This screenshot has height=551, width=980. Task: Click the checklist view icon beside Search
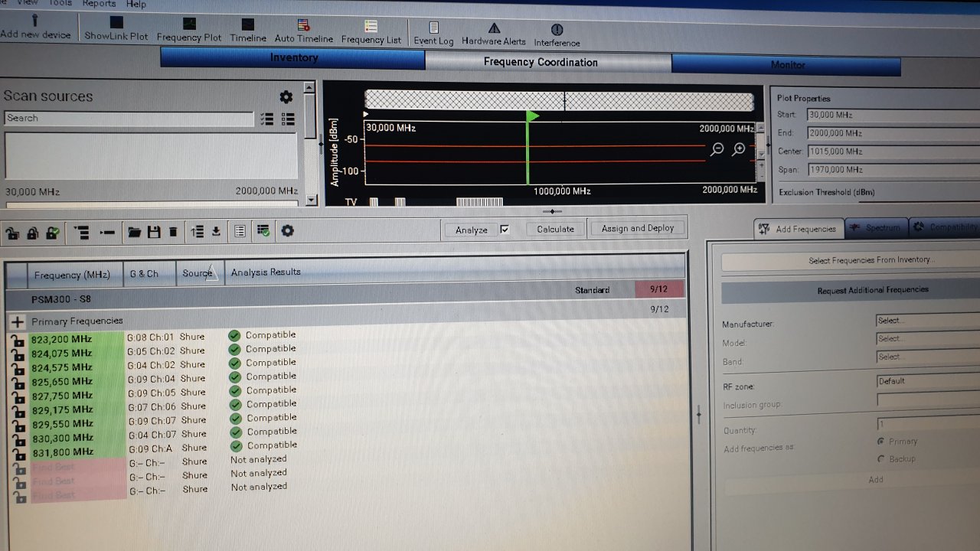[267, 119]
